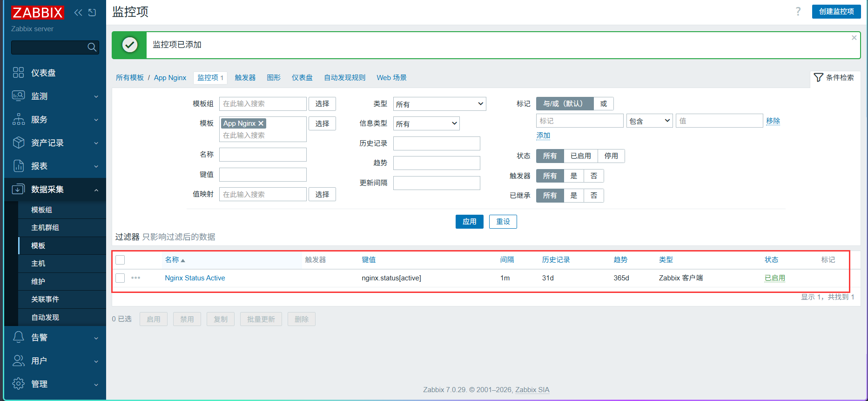This screenshot has height=401, width=868.
Task: Focus the 名称 filter input field
Action: (x=263, y=155)
